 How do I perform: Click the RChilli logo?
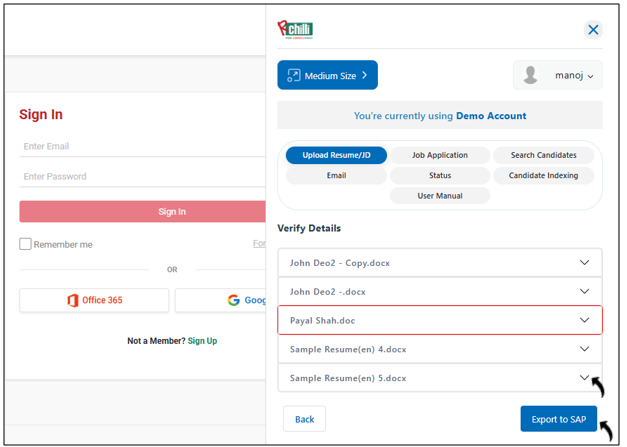point(295,29)
